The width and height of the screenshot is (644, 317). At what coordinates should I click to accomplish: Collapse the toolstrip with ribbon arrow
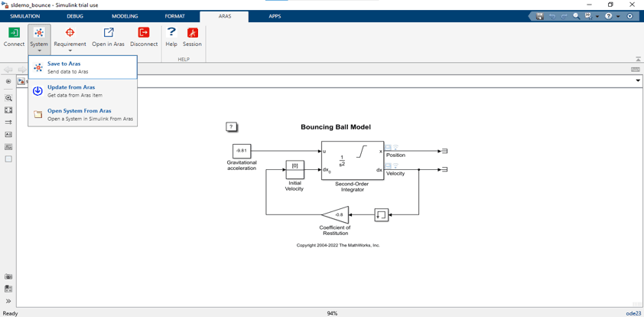point(638,59)
